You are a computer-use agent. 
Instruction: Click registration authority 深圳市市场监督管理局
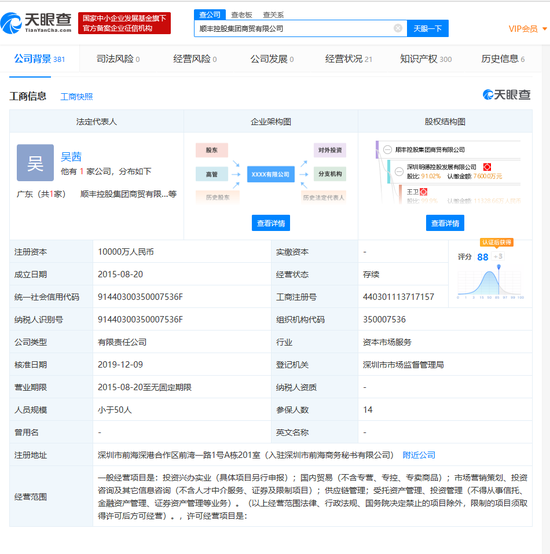coord(403,365)
